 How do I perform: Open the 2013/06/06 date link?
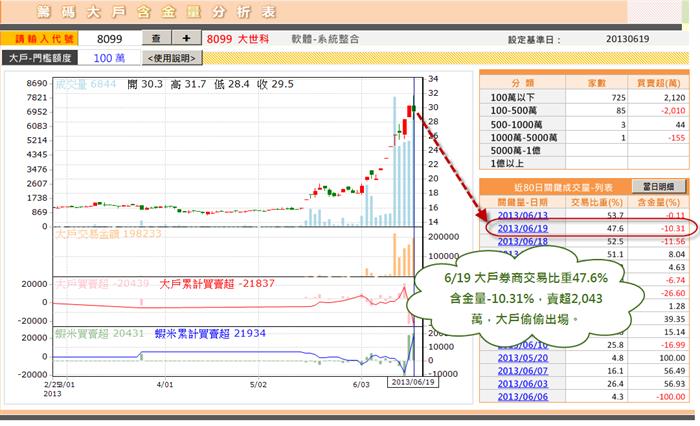coord(522,397)
